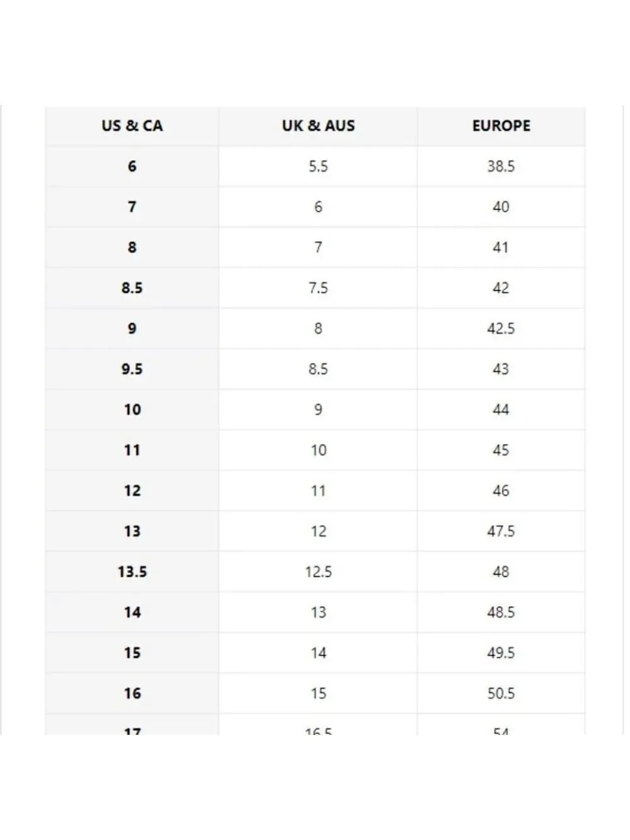Click US size 9.5 row label
This screenshot has height=840, width=630.
click(132, 369)
